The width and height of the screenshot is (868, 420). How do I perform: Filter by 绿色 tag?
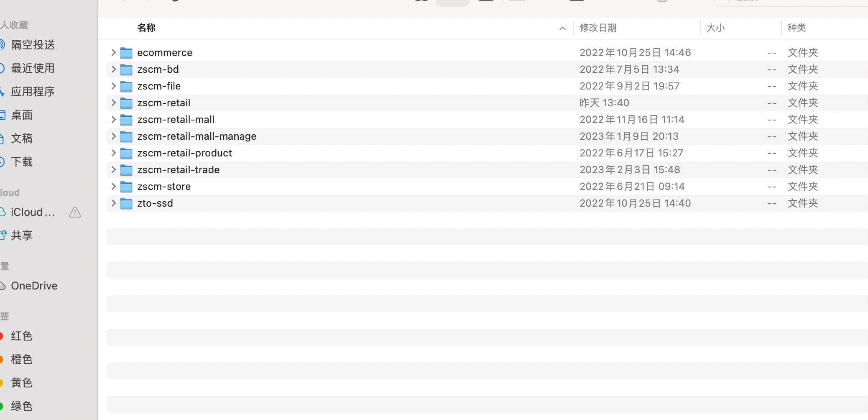(x=22, y=406)
